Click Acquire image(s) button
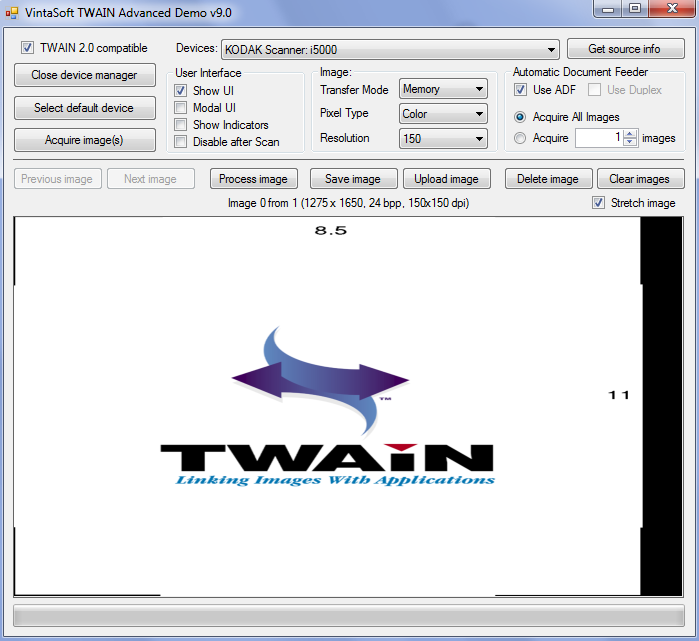Image resolution: width=699 pixels, height=641 pixels. click(85, 140)
